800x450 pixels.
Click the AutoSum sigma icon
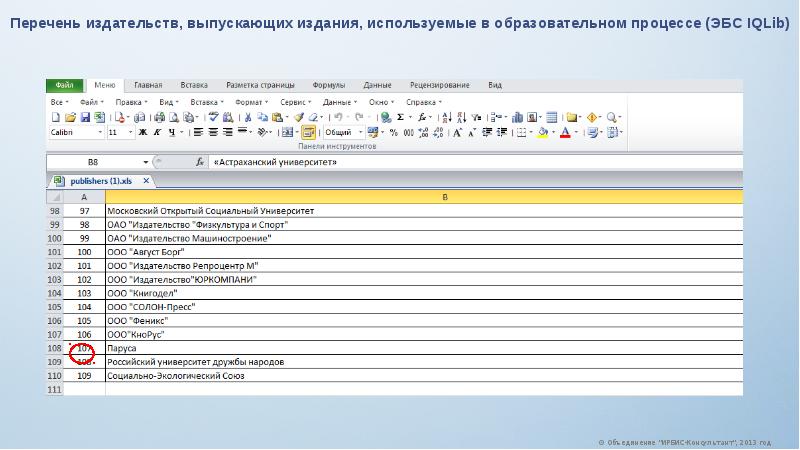click(401, 117)
